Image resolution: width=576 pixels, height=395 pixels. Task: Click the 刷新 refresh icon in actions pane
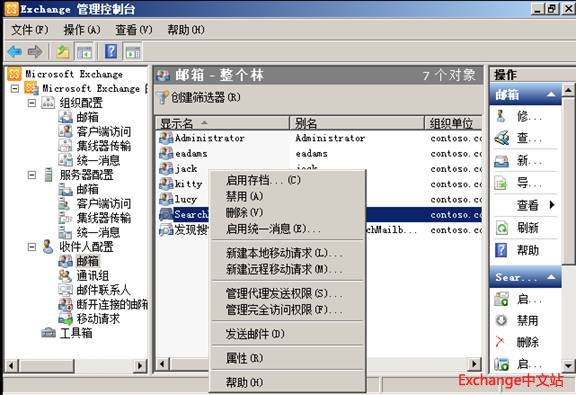pos(501,228)
